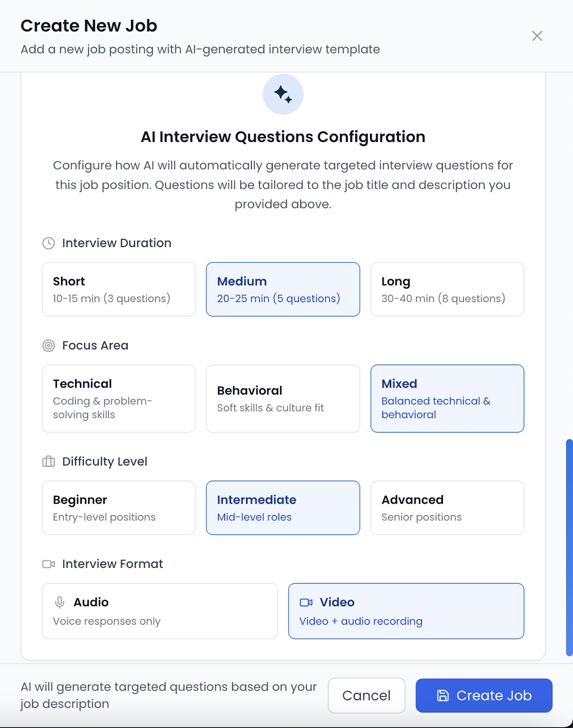
Task: Click the microphone icon in the Audio option
Action: pyautogui.click(x=59, y=602)
